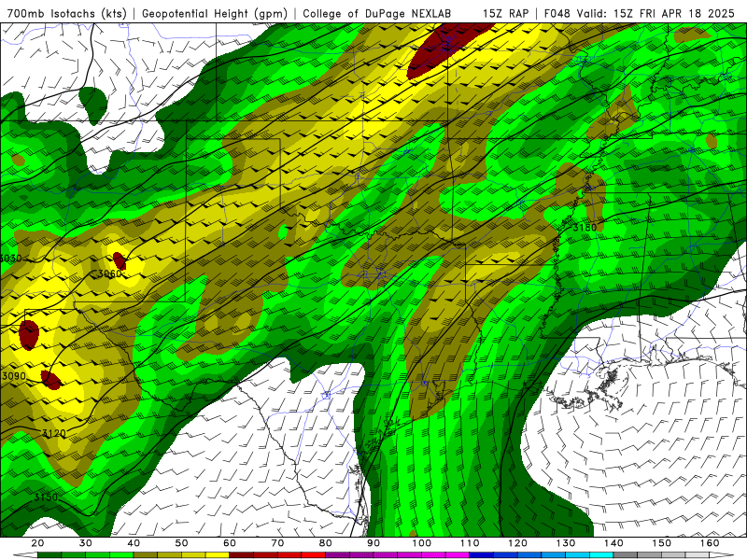Screen dimensions: 747x560
Task: Select the 3150 height contour label
Action: click(x=46, y=497)
